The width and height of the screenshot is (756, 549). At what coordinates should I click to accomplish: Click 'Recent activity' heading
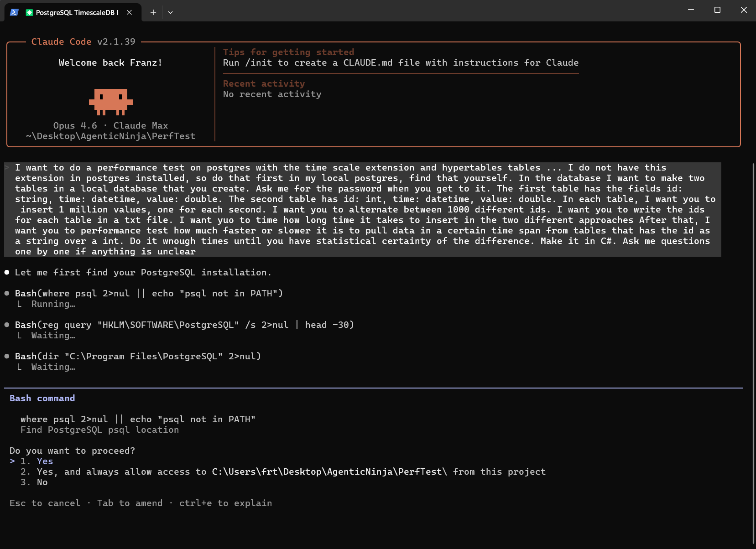pyautogui.click(x=264, y=83)
